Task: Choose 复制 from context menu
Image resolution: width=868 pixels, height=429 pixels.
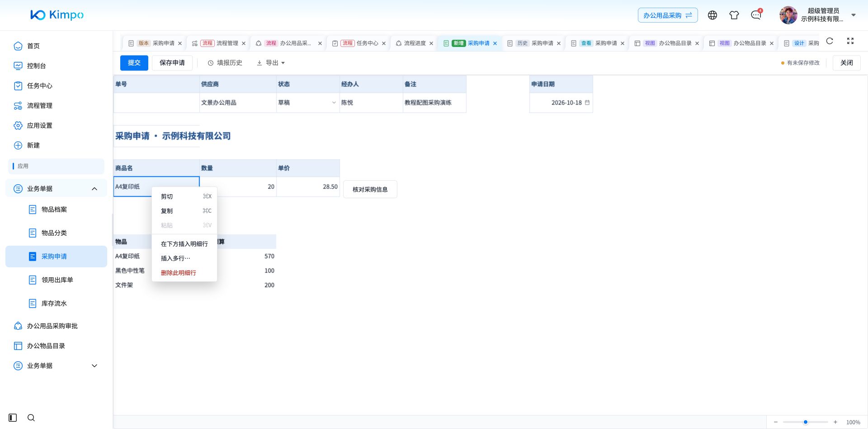Action: click(x=184, y=211)
